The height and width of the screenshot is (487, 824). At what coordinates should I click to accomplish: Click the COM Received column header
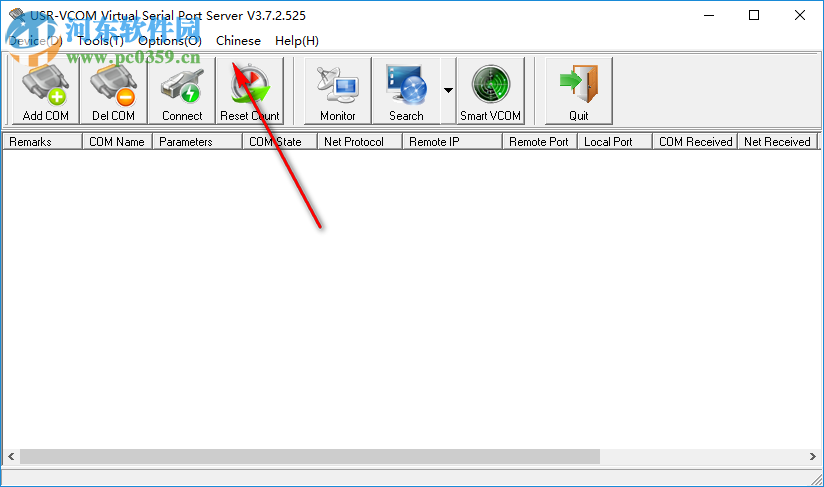tap(695, 142)
